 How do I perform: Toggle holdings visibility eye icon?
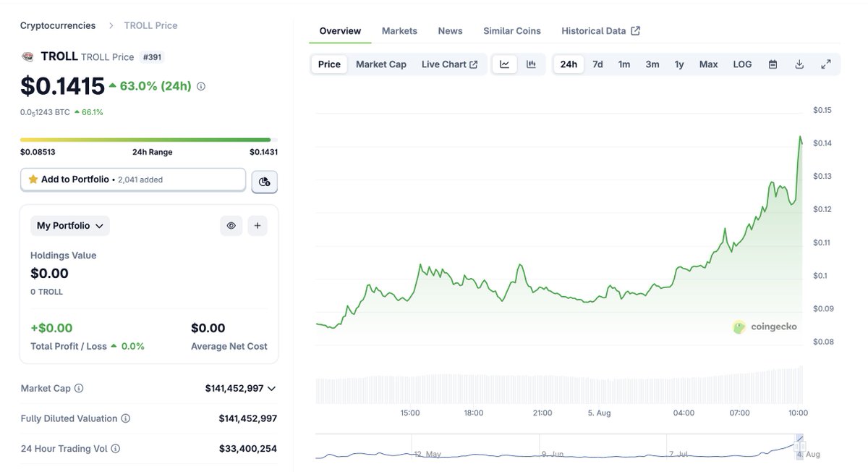231,226
